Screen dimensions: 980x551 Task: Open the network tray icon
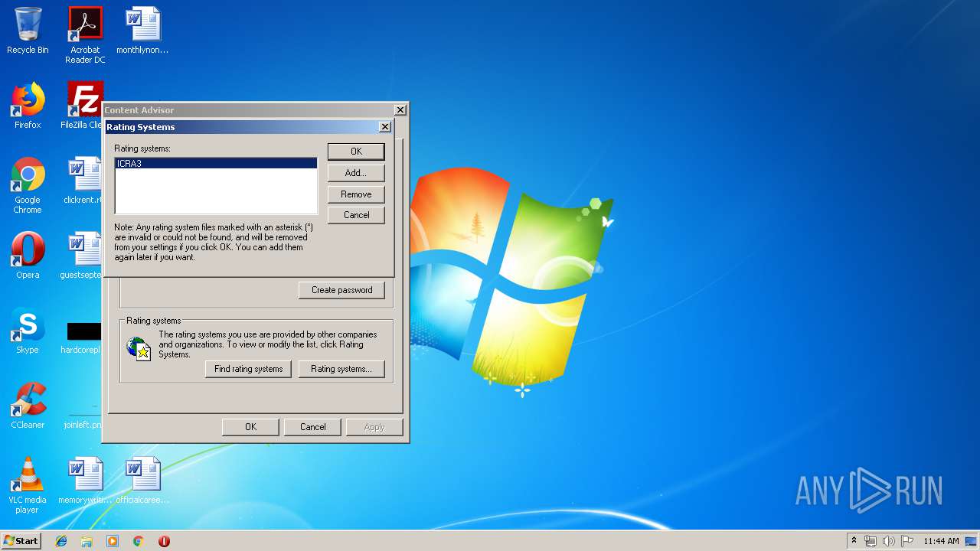[871, 541]
